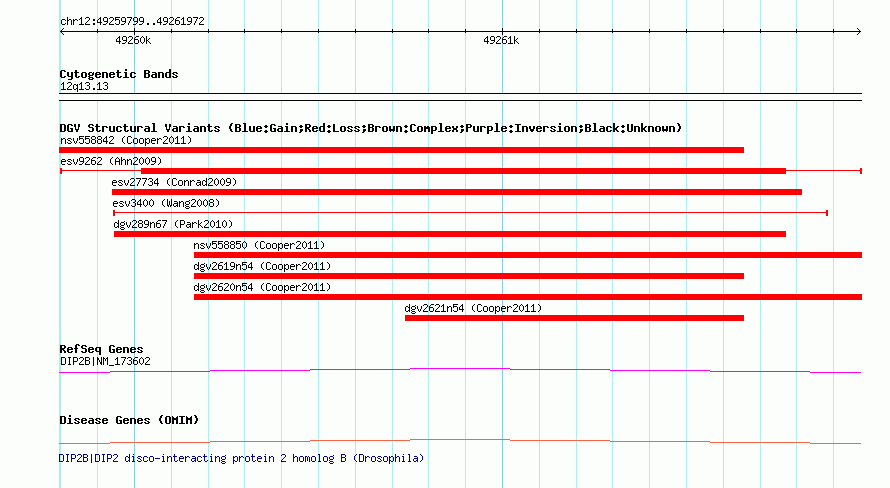Open the dgv2619n54 (Cooper2011) label
890x488 pixels.
(262, 266)
